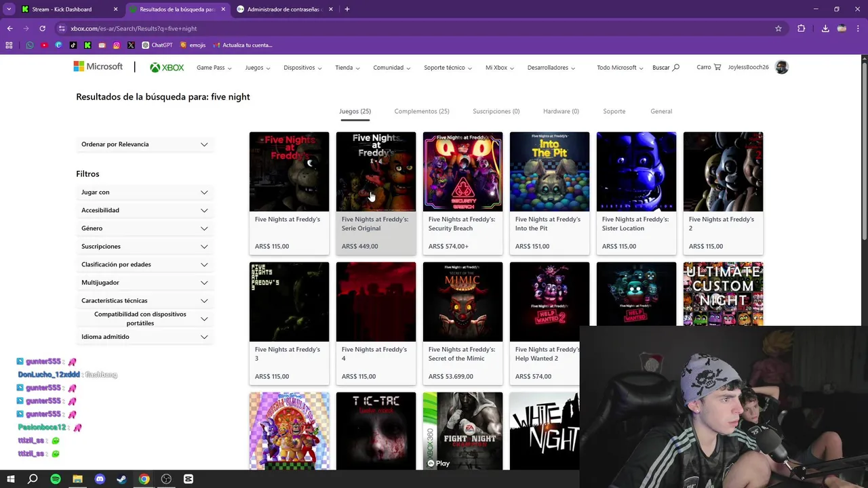Expand the Suscripciones filter
868x488 pixels.
coord(144,247)
